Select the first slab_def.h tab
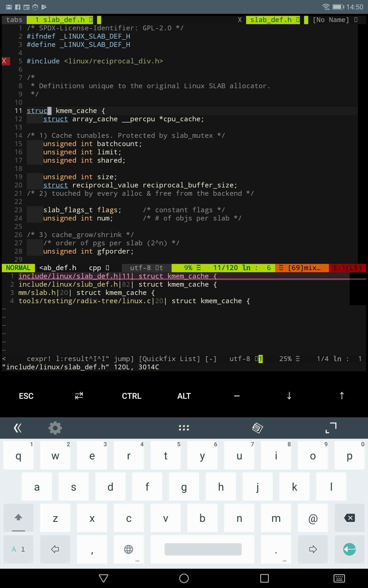 pos(60,20)
